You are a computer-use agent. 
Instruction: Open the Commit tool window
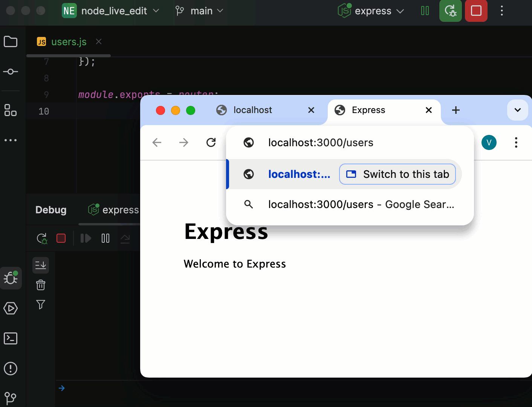click(11, 72)
